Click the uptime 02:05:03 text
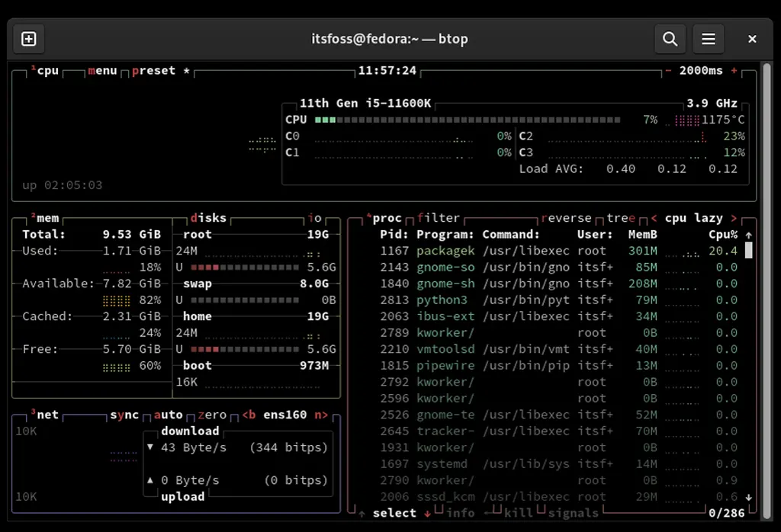The width and height of the screenshot is (781, 532). (x=63, y=185)
